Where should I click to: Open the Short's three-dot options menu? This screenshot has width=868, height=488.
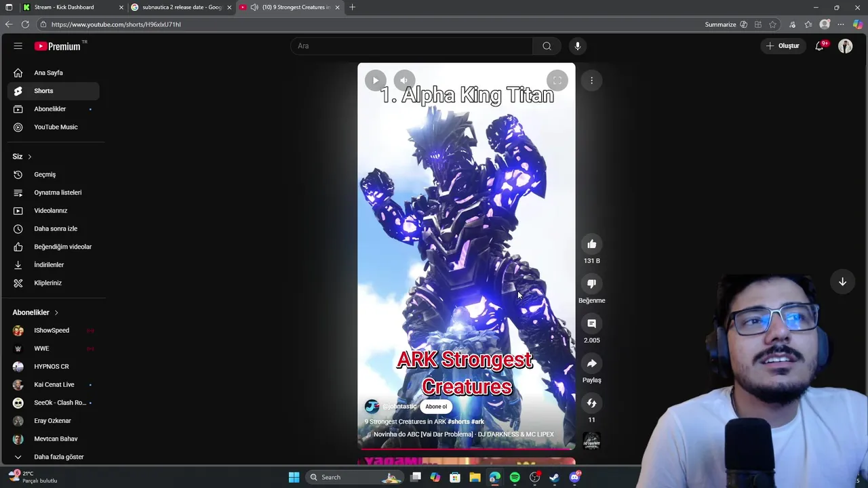point(591,81)
